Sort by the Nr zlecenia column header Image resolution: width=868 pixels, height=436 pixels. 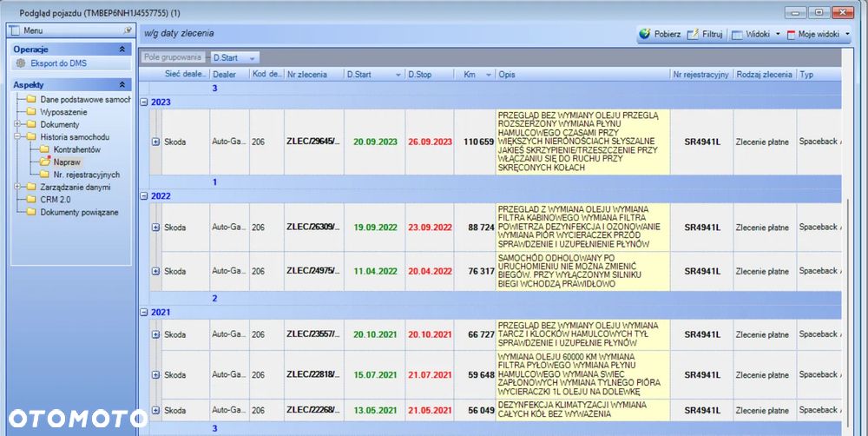(x=314, y=74)
